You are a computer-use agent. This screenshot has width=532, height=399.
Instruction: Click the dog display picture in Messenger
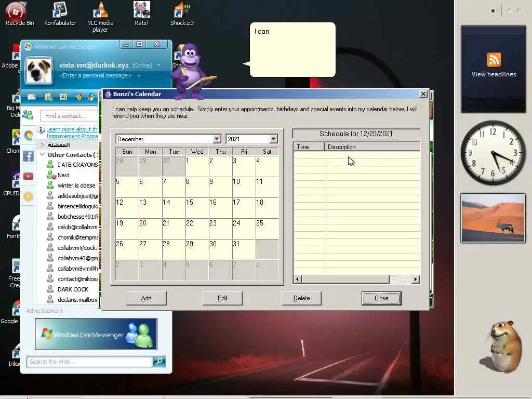pyautogui.click(x=38, y=71)
